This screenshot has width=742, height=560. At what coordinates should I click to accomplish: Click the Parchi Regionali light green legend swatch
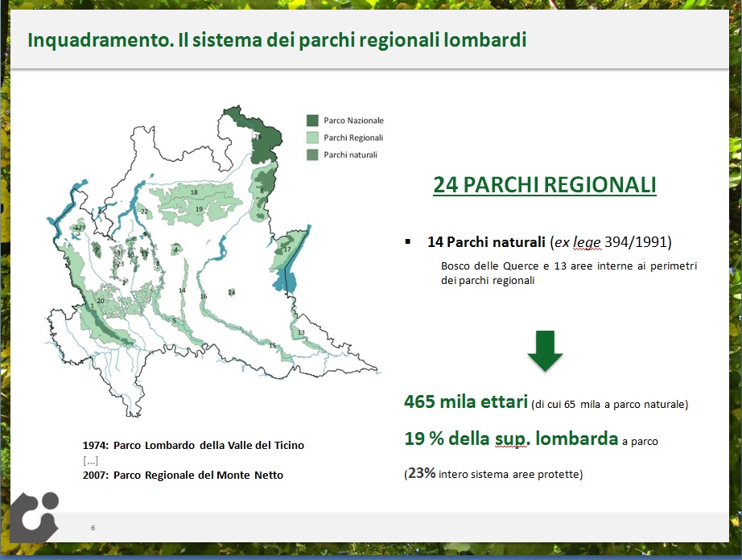[x=313, y=138]
